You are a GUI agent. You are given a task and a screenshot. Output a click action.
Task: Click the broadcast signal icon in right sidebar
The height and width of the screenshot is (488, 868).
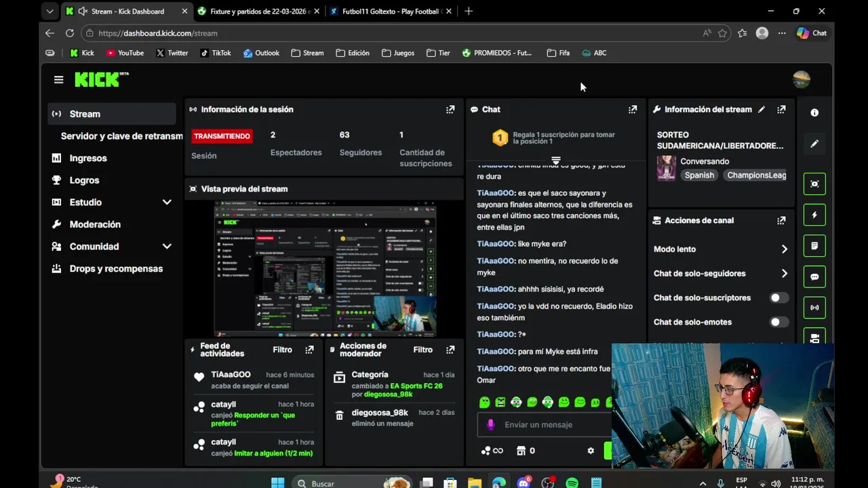click(x=814, y=307)
